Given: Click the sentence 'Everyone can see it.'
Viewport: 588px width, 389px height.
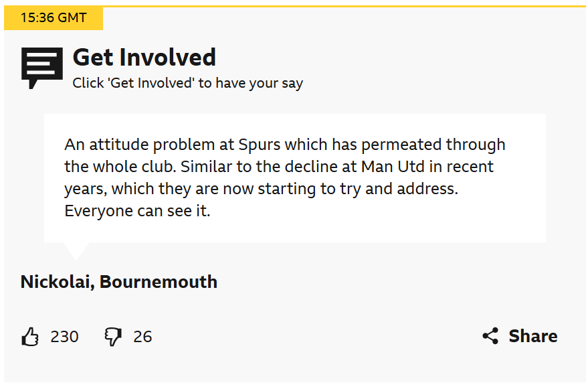Looking at the screenshot, I should coord(137,212).
